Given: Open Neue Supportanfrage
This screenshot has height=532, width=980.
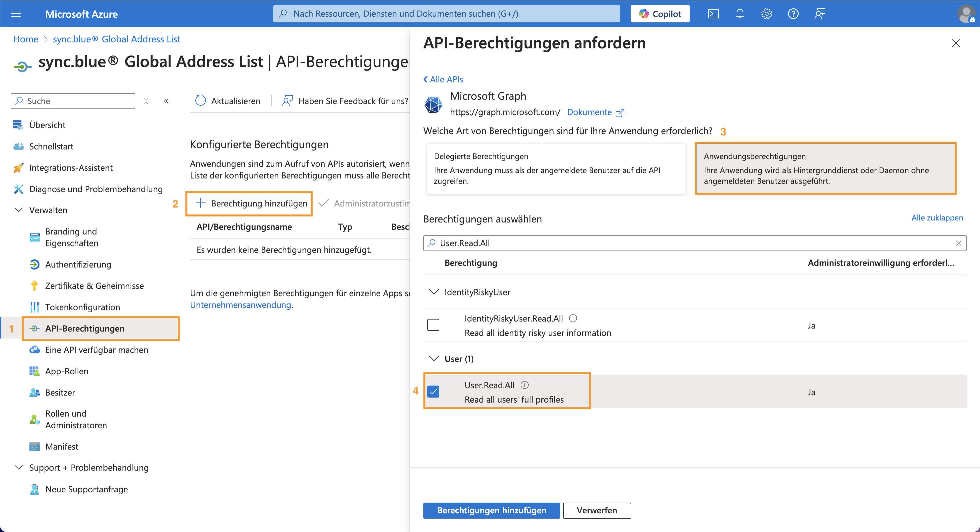Looking at the screenshot, I should (86, 489).
